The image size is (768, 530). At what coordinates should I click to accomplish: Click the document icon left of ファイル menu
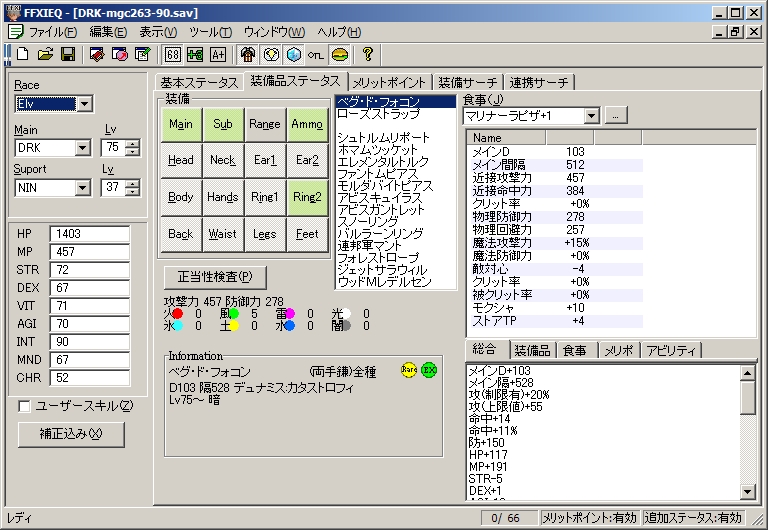click(16, 32)
